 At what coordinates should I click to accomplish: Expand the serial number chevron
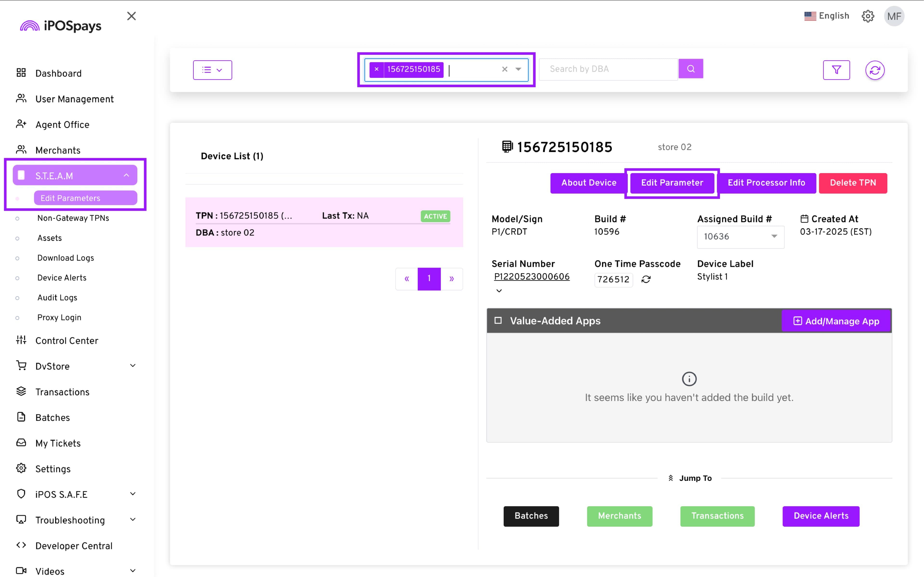pyautogui.click(x=499, y=291)
